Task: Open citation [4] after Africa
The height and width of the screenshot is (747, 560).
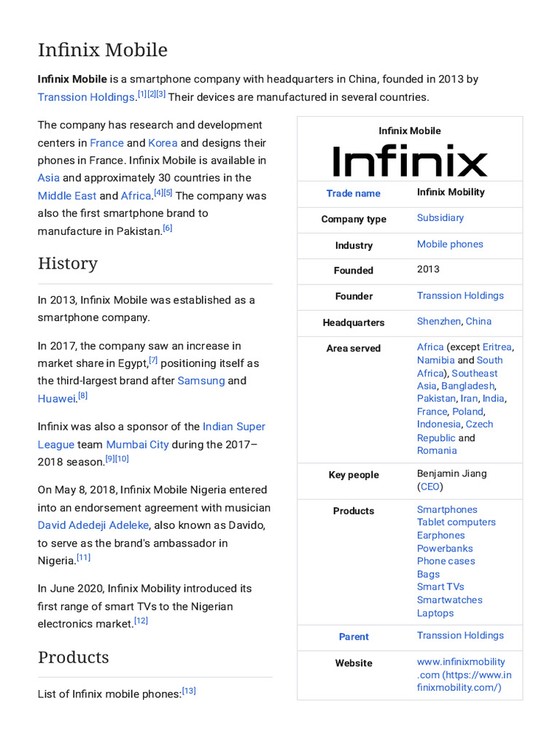Action: (158, 193)
